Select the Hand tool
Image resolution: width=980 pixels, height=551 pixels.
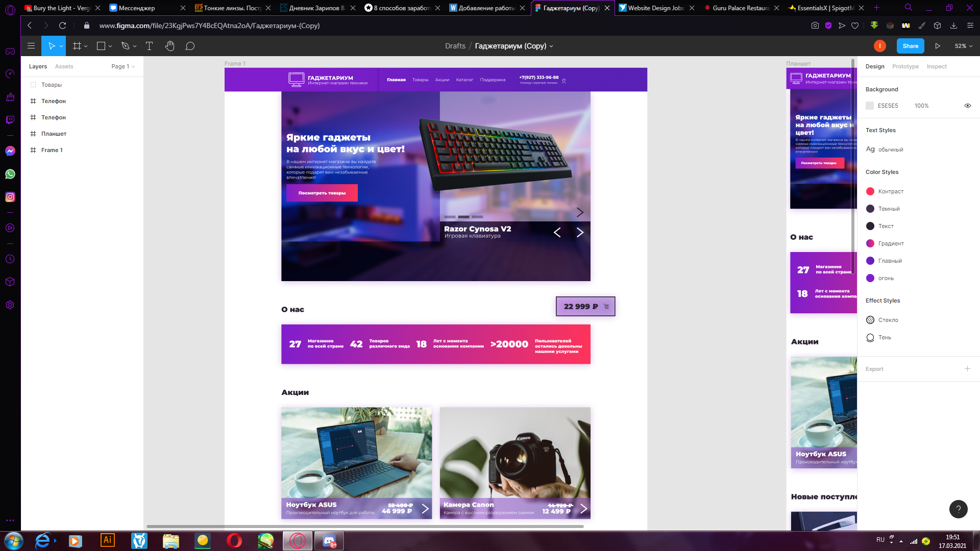(170, 46)
